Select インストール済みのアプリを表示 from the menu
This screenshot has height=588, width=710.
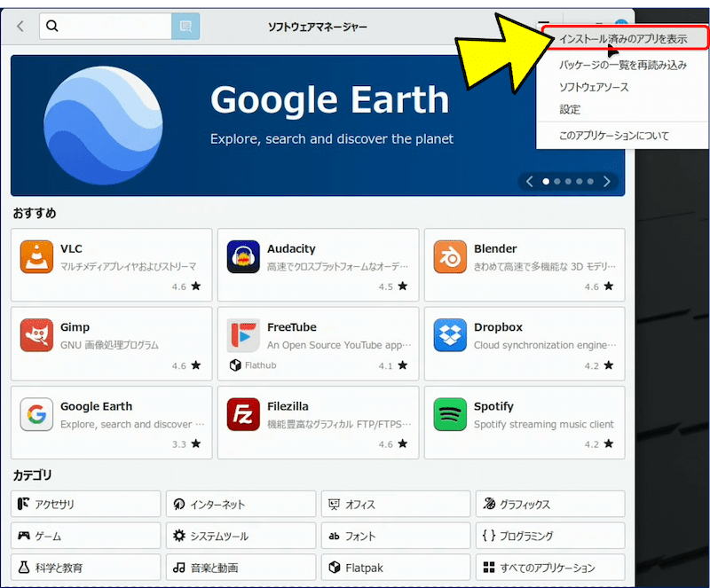[621, 39]
